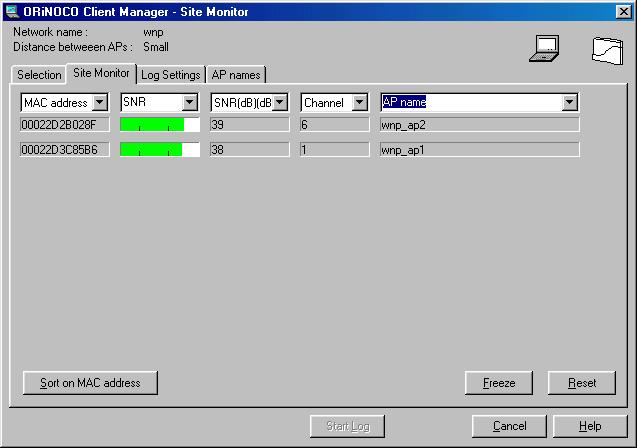Screen dimensions: 637x448
Task: Open the AP names tab
Action: point(237,75)
